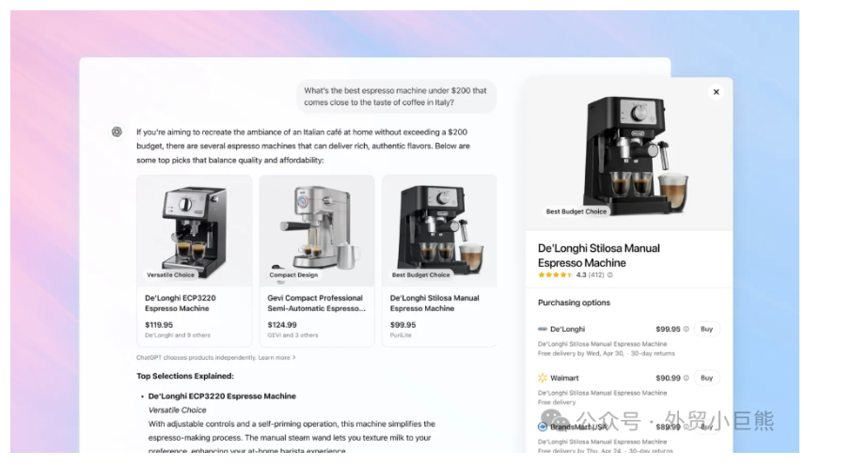Open De'Longhi ECP3220 product card

(195, 261)
